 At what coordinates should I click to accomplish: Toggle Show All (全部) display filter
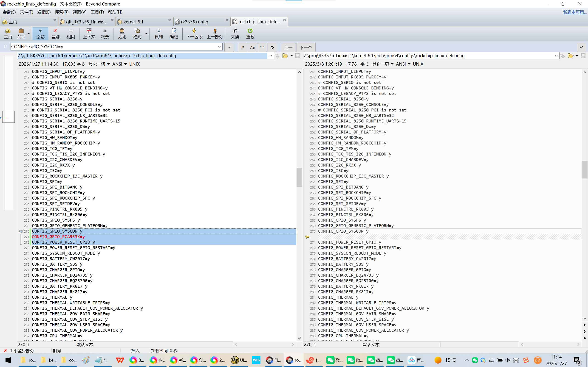(40, 33)
